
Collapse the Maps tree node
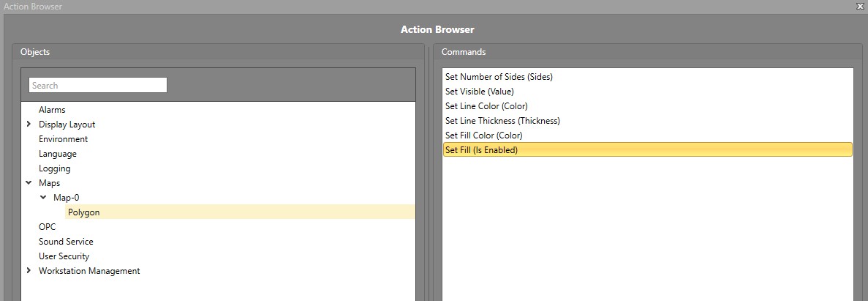tap(29, 183)
